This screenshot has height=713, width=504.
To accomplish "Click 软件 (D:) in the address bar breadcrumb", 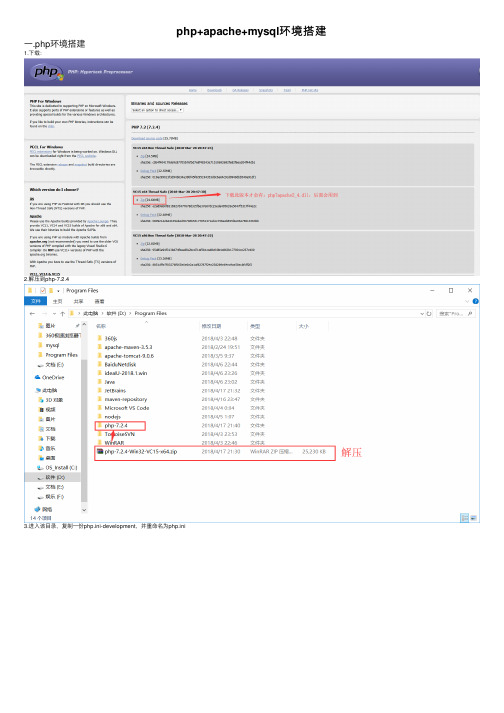I will click(x=116, y=313).
